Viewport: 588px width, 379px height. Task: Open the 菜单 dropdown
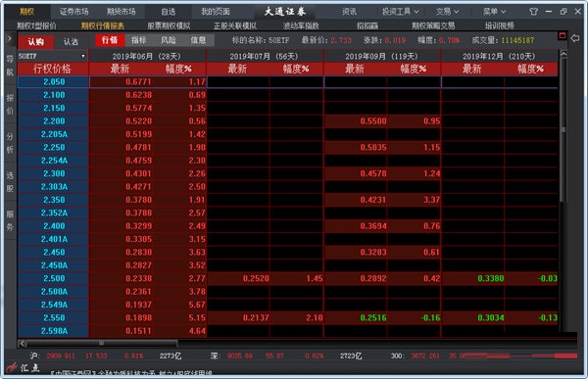point(494,12)
